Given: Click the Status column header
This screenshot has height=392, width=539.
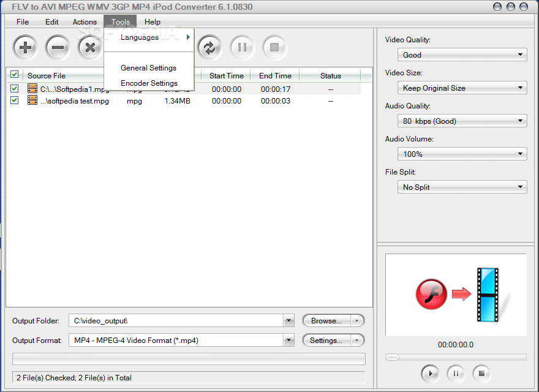Looking at the screenshot, I should [330, 76].
